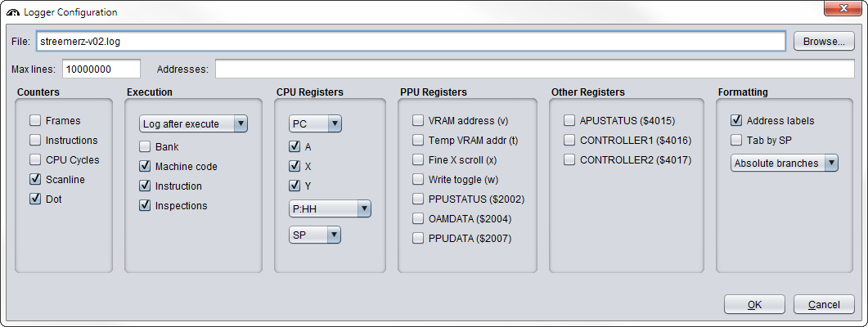The width and height of the screenshot is (868, 327).
Task: Enable the Bank checkbox
Action: click(x=145, y=146)
